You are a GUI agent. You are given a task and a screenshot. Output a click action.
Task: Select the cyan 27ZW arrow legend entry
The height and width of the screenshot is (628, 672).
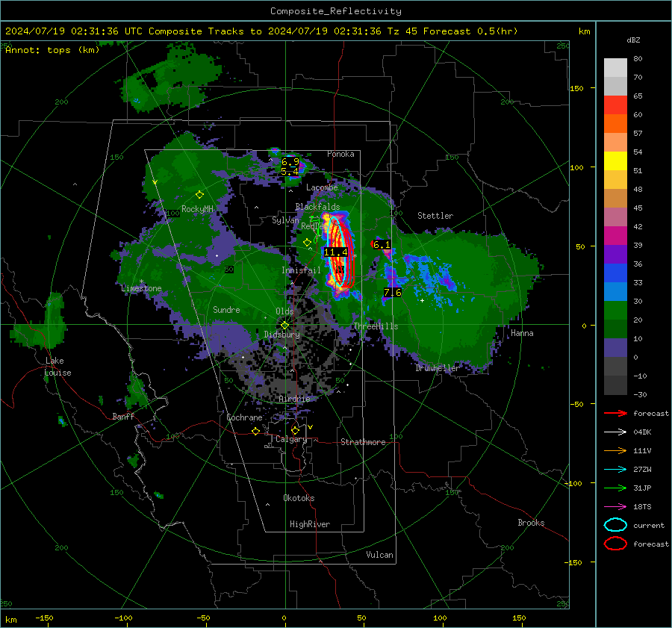click(615, 470)
